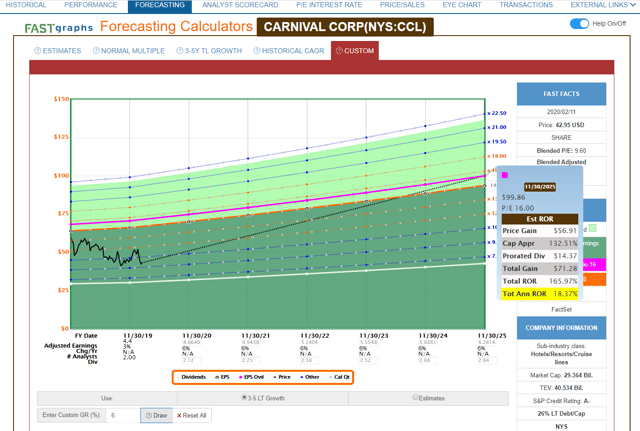The image size is (640, 431).
Task: Switch to the PERFORMANCE tab
Action: [91, 5]
